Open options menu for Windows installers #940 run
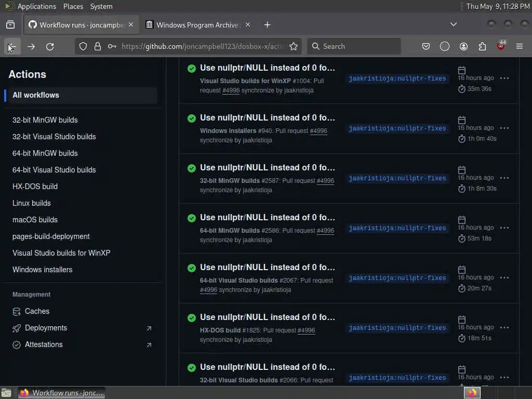 tap(504, 128)
